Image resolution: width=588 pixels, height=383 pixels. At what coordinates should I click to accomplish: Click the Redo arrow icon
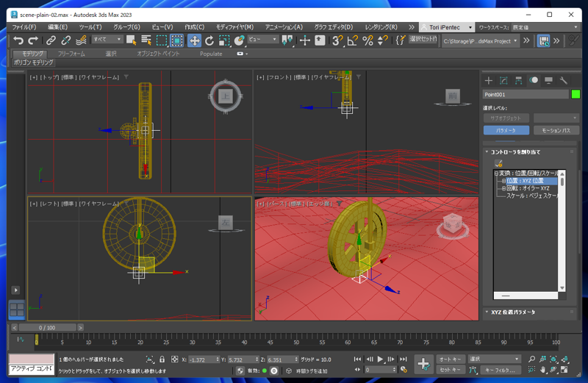pos(33,40)
